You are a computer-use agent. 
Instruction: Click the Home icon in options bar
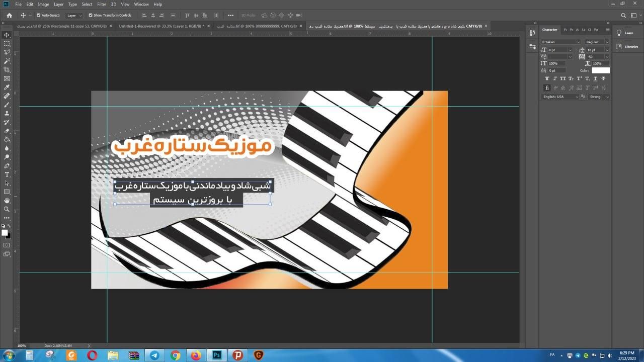coord(9,15)
